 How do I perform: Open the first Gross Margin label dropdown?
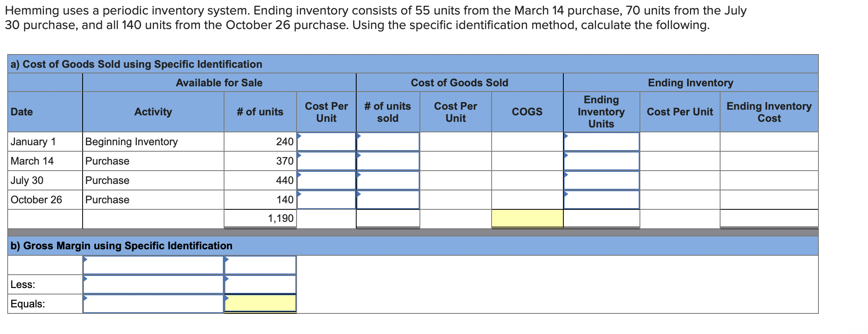pyautogui.click(x=153, y=265)
